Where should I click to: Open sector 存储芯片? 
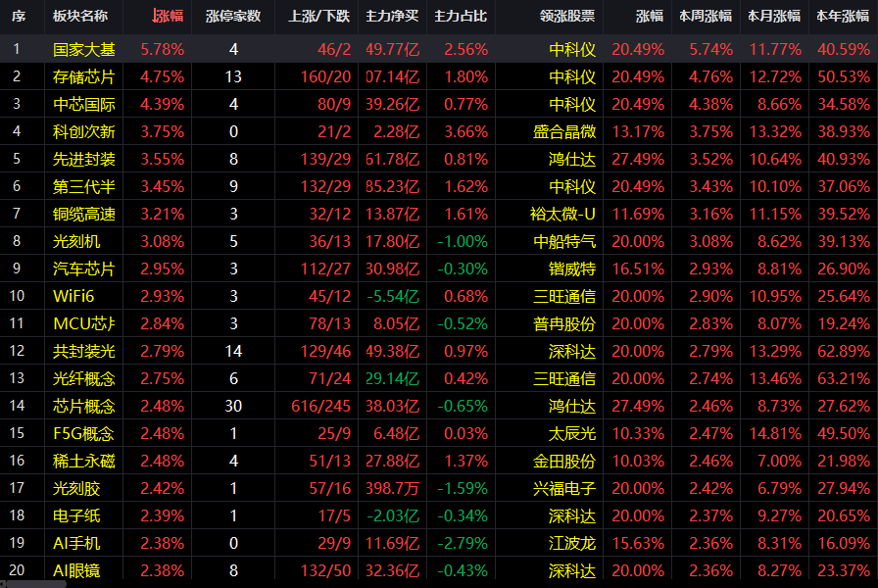[x=84, y=76]
